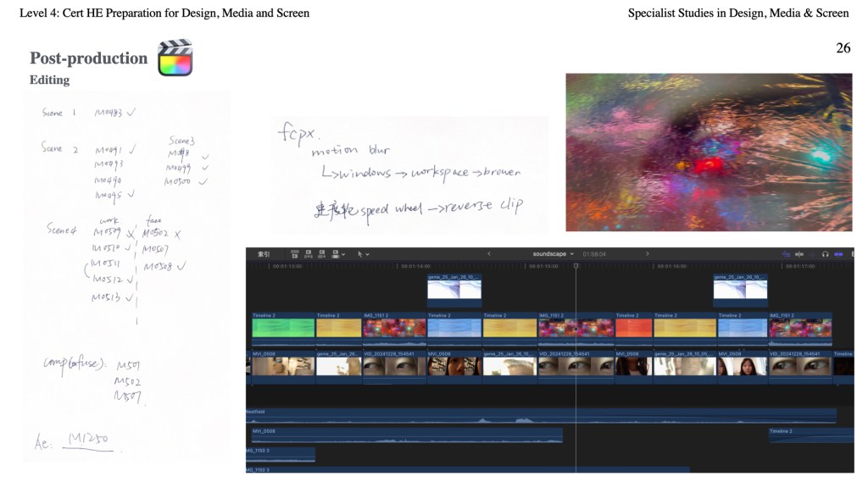Expand the selection tool chevron menu
868x488 pixels.
(x=367, y=254)
